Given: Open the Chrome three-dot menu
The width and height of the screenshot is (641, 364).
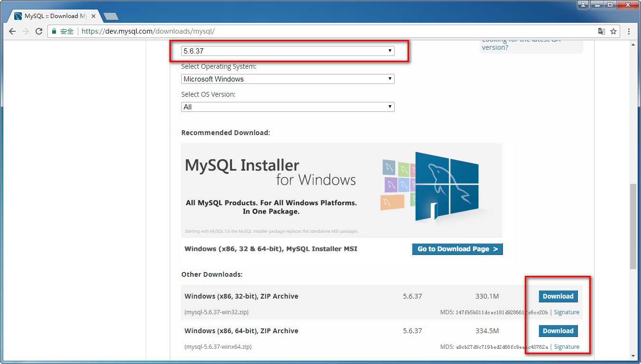Looking at the screenshot, I should 629,31.
